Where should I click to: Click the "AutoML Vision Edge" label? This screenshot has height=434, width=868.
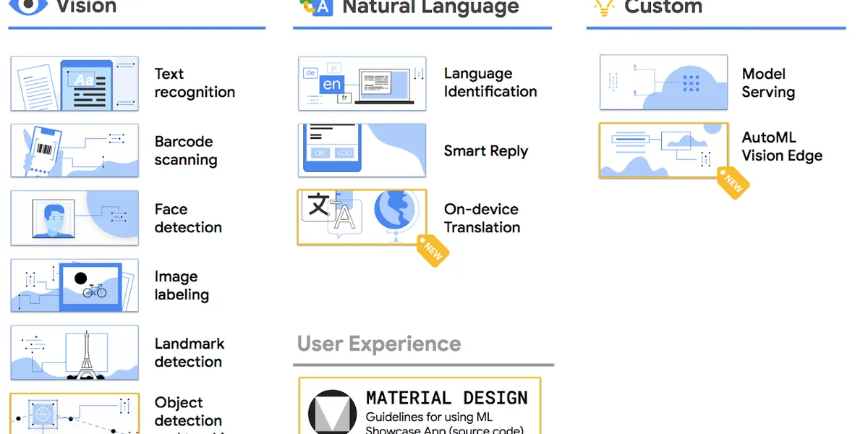pos(782,146)
